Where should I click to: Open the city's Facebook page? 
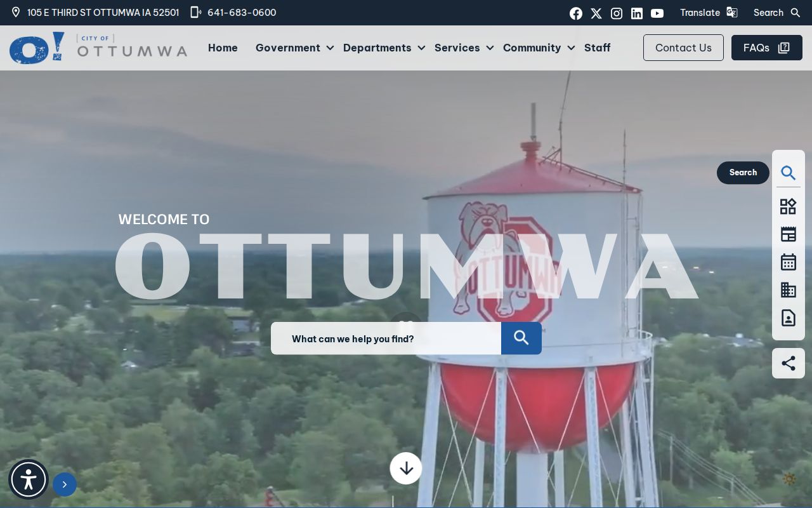[576, 13]
